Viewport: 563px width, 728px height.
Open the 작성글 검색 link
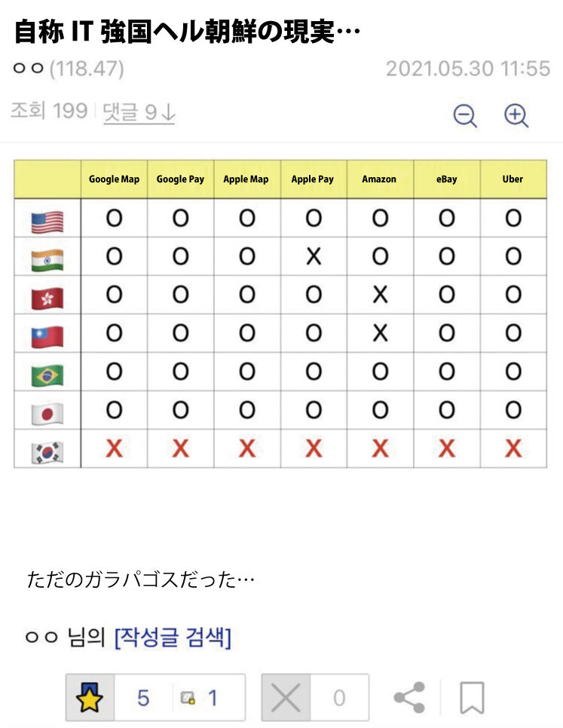(x=173, y=638)
